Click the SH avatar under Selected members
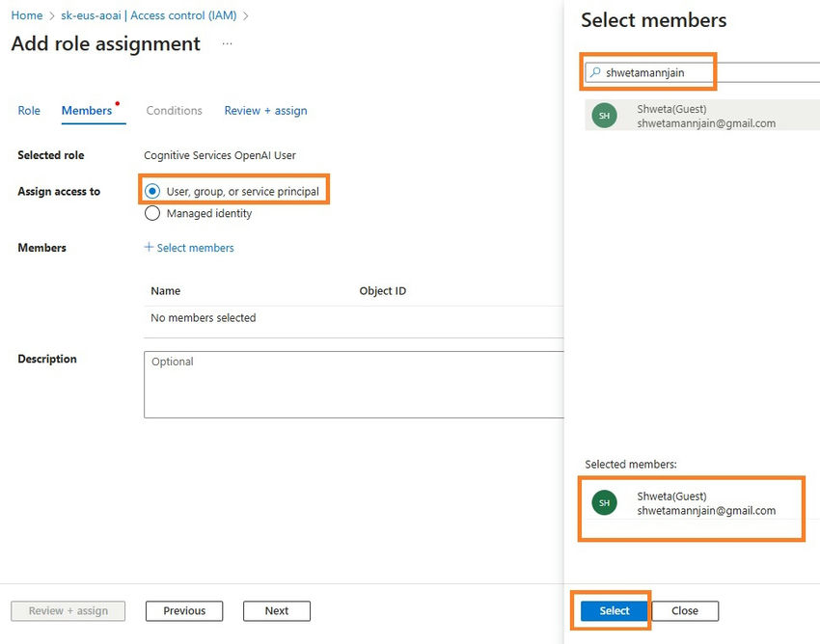820x644 pixels. point(604,502)
